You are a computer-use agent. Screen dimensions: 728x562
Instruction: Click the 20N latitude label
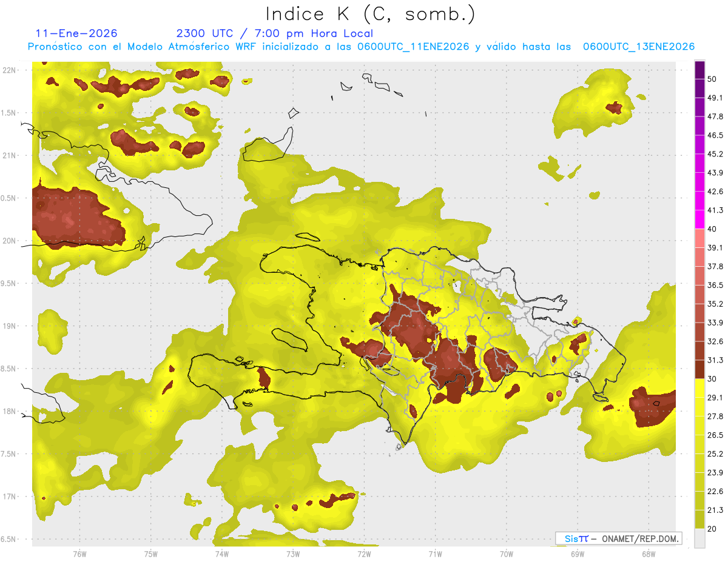(9, 241)
